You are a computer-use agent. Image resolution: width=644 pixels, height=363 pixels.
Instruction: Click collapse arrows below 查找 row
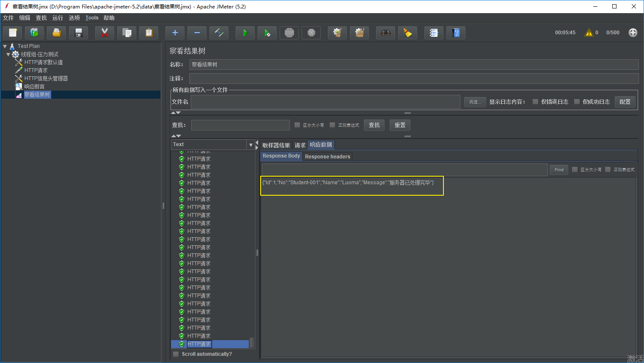(176, 136)
